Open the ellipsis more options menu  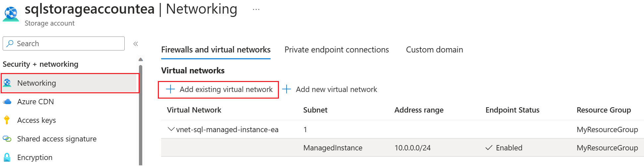pos(256,10)
